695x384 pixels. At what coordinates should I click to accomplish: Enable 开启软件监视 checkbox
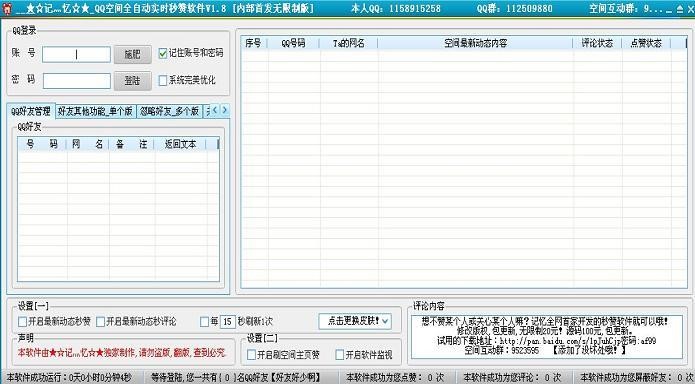340,354
